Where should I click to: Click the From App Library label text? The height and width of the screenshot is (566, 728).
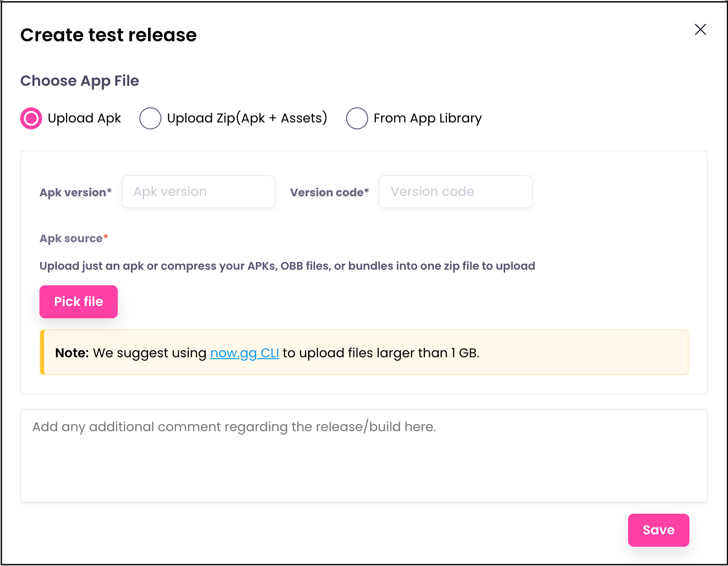427,118
